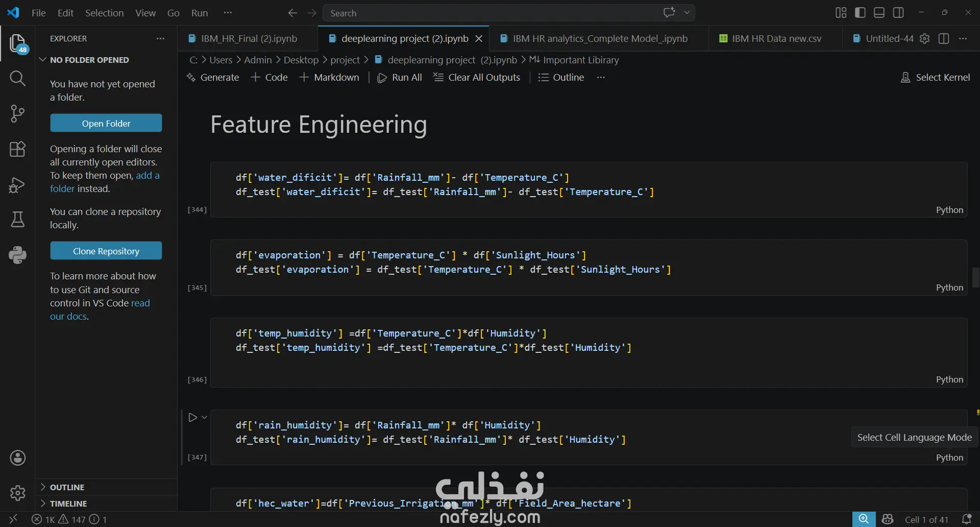Change language mode of cell 346
The image size is (980, 527).
(x=949, y=379)
